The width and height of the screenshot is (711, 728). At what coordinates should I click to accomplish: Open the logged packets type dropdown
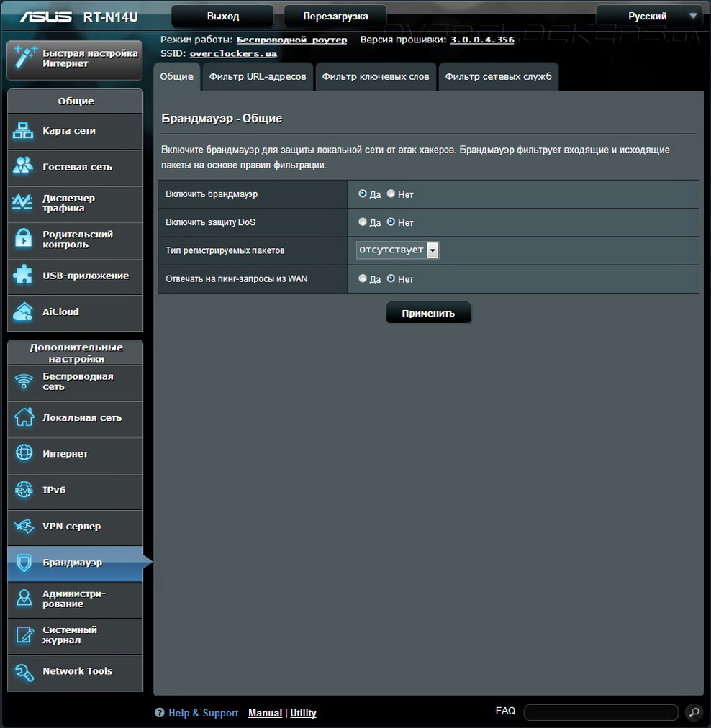coord(397,250)
